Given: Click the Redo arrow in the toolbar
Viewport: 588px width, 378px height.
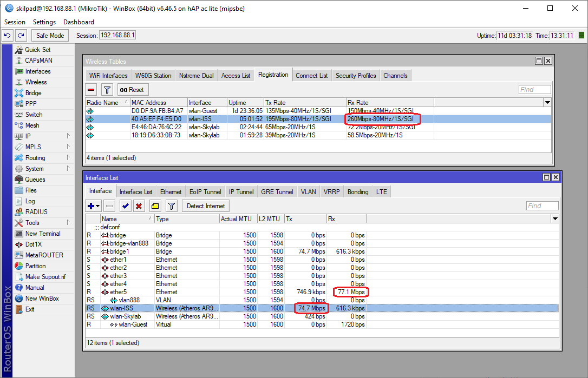Looking at the screenshot, I should click(21, 36).
